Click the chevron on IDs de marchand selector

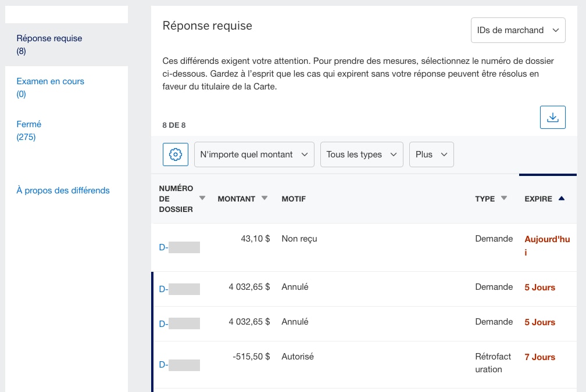pos(556,30)
